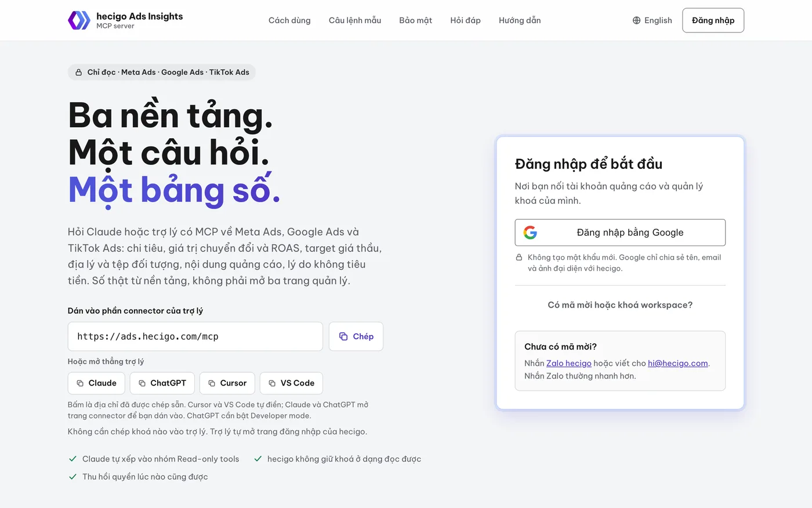Click the lock icon in the Chỉ đọc badge
This screenshot has width=812, height=508.
click(79, 73)
